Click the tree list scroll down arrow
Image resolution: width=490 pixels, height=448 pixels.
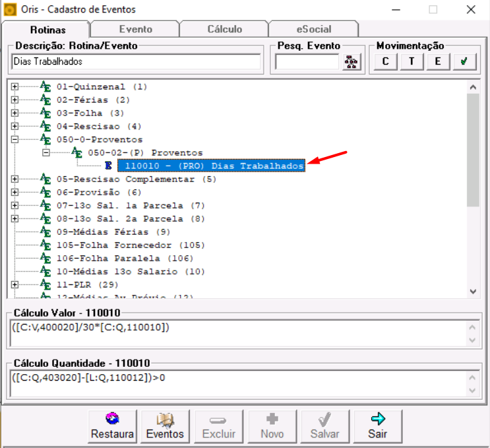[473, 292]
